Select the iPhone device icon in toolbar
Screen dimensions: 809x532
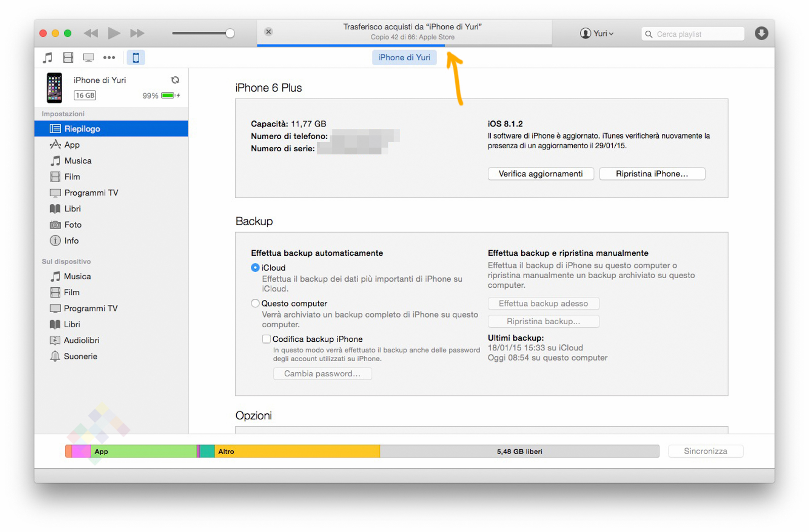tap(136, 58)
